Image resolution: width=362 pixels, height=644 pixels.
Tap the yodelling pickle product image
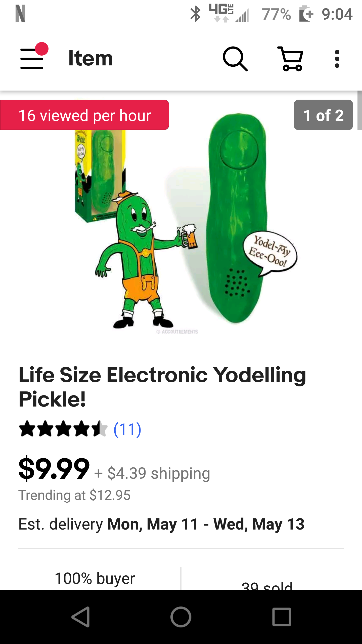pyautogui.click(x=181, y=221)
